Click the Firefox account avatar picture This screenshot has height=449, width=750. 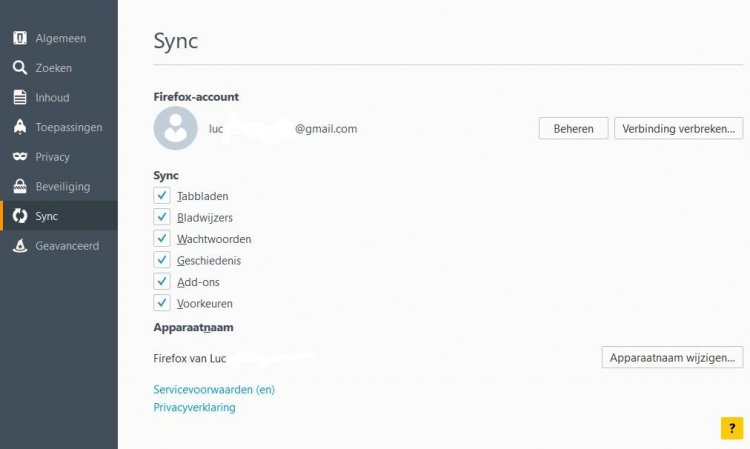(176, 128)
